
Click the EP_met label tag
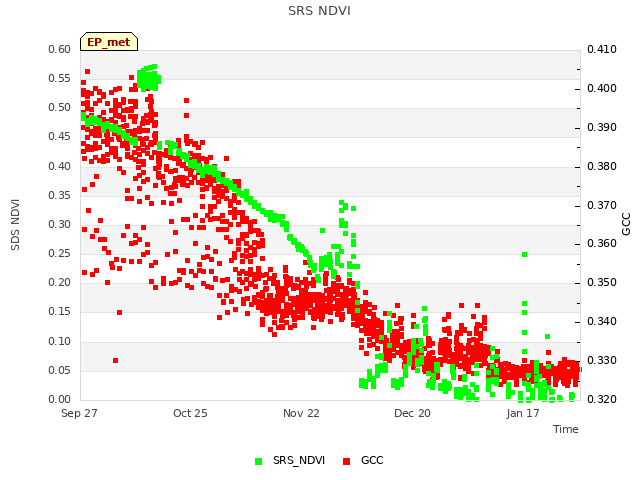coord(109,42)
